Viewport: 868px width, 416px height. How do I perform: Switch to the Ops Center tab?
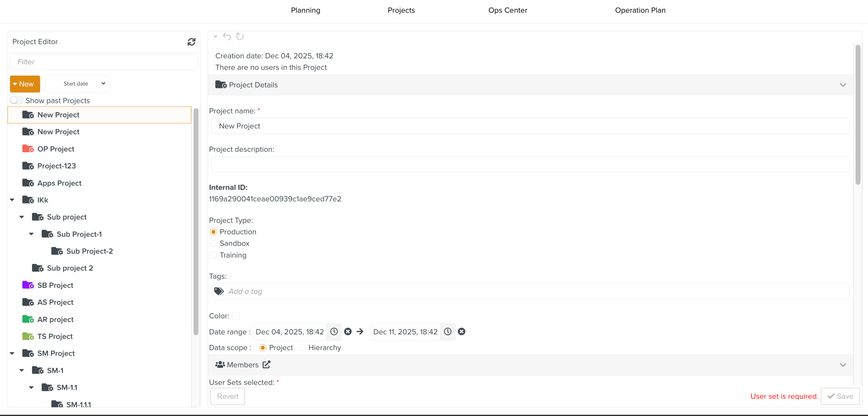click(x=508, y=10)
